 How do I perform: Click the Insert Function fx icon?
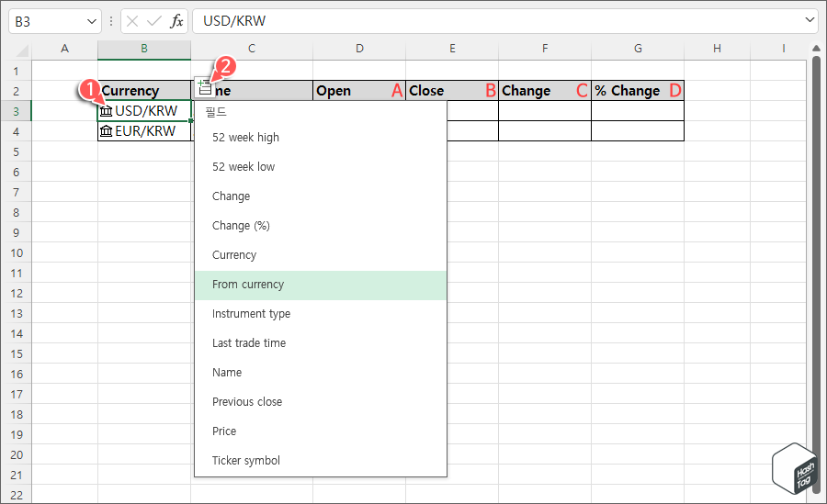point(176,21)
